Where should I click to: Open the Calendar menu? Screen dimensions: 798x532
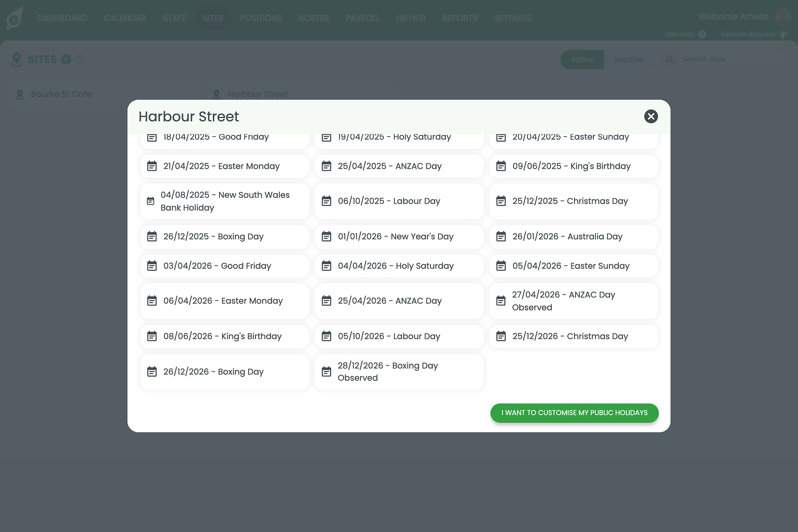[125, 18]
